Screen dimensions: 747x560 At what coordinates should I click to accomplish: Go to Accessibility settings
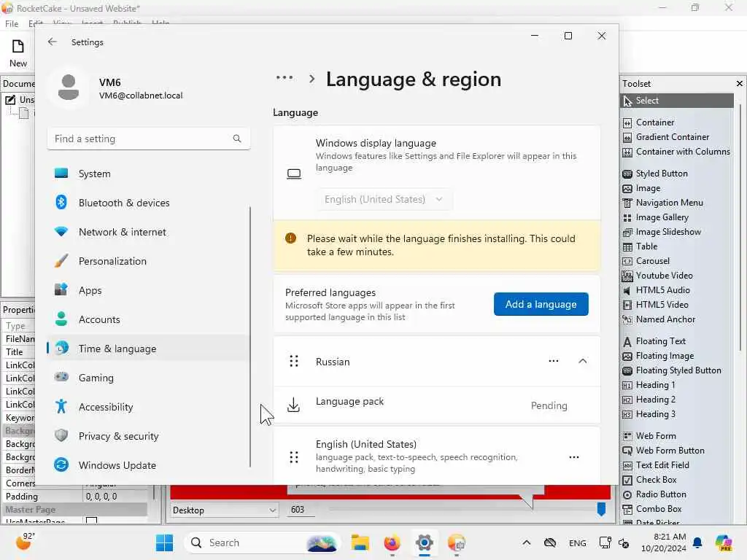click(x=149, y=407)
